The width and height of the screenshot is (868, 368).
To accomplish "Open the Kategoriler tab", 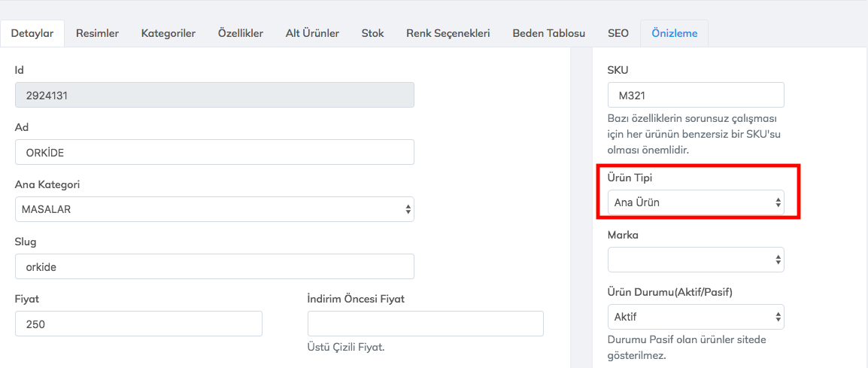I will [168, 33].
